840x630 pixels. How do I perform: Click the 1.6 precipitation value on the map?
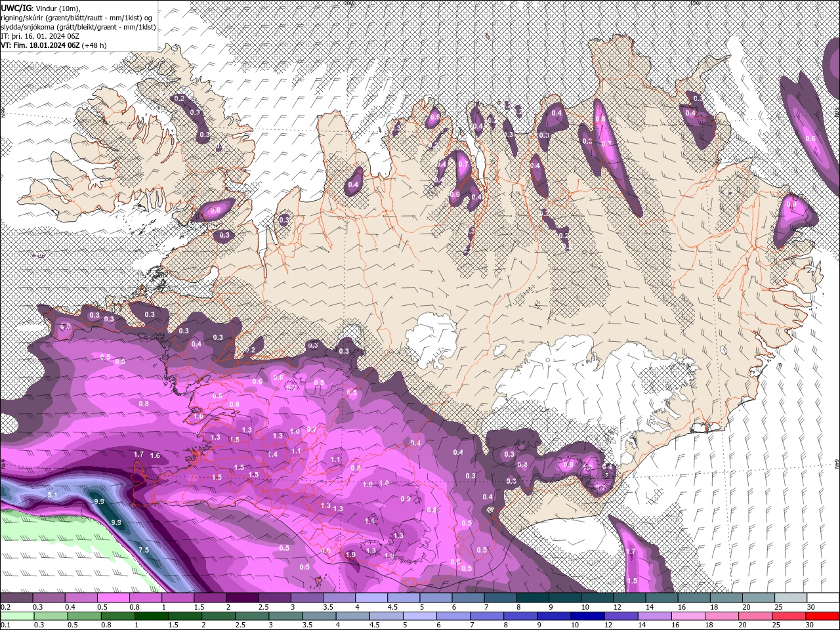click(155, 455)
